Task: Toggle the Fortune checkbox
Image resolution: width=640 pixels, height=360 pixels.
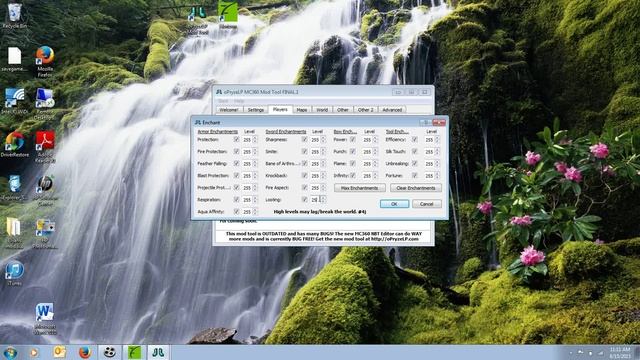Action: pyautogui.click(x=415, y=176)
